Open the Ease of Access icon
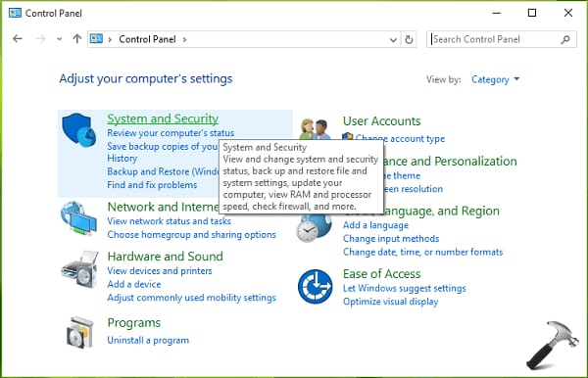588x378 pixels. [315, 287]
